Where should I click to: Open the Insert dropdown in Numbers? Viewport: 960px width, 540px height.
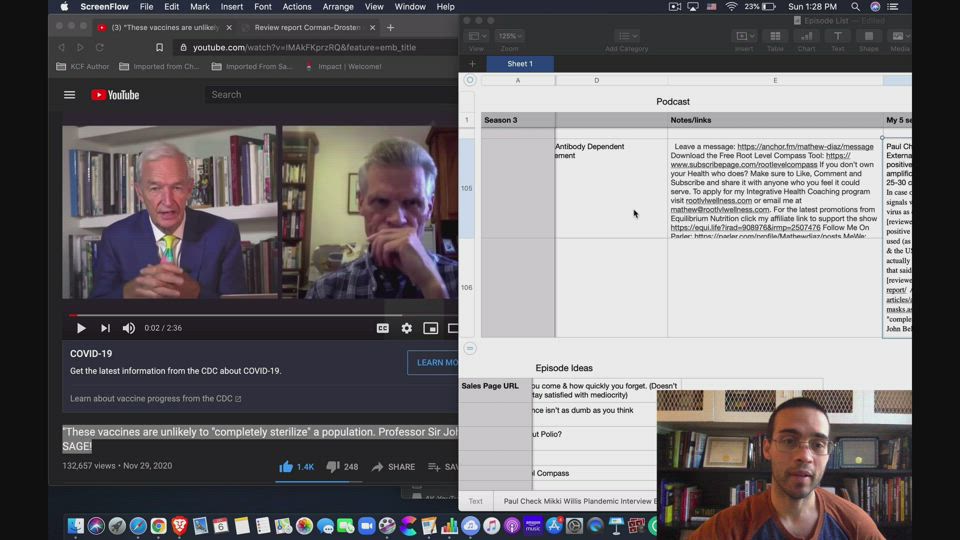pos(744,37)
